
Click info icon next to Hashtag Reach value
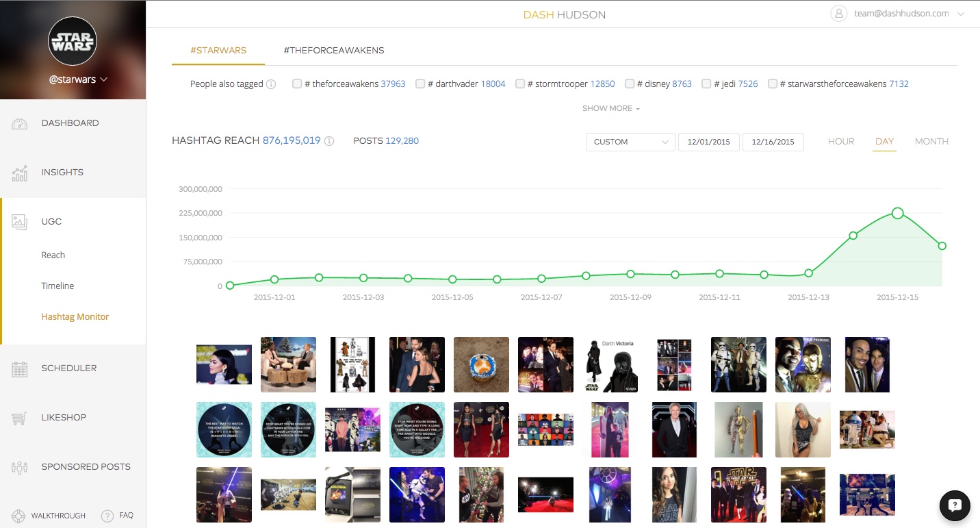point(329,141)
